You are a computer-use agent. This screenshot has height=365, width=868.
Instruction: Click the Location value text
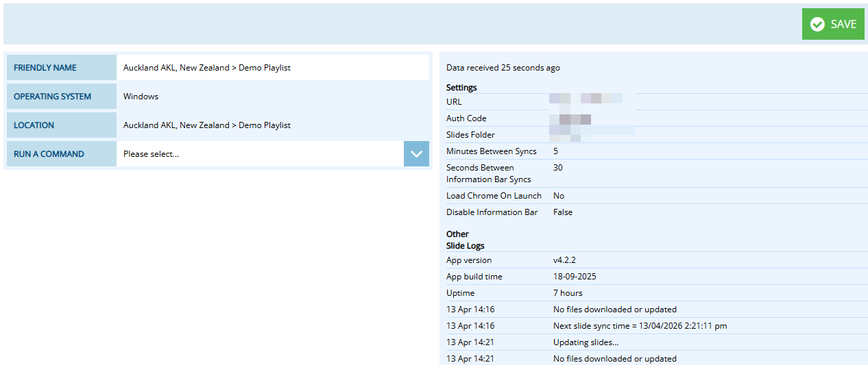pyautogui.click(x=206, y=125)
